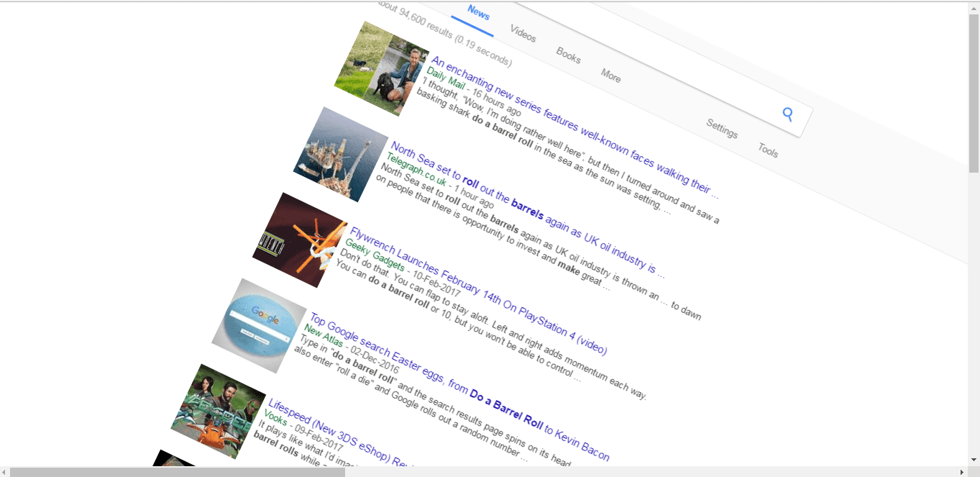The width and height of the screenshot is (980, 477).
Task: Click the horizontal scrollbar left arrow
Action: [5, 472]
